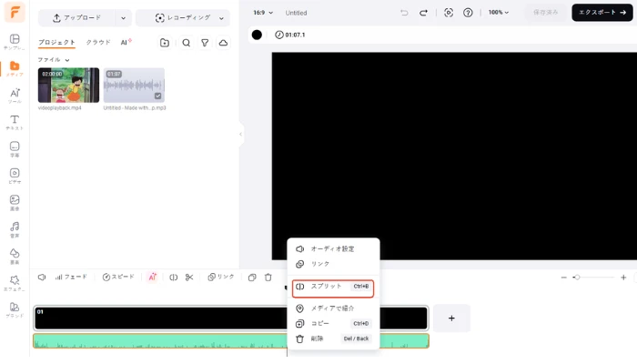Viewport: 637px width, 364px height.
Task: Click the media search magnifier icon
Action: [186, 43]
